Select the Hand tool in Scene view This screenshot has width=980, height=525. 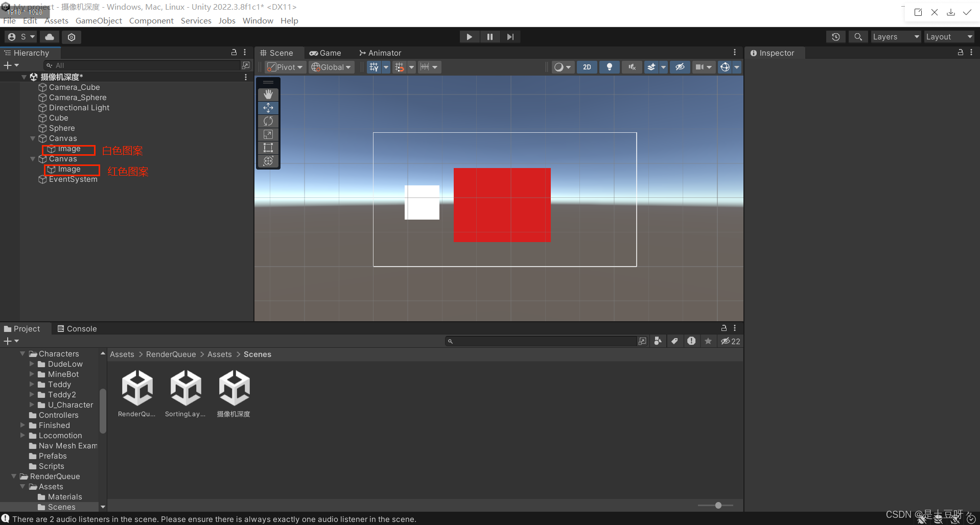click(x=268, y=94)
